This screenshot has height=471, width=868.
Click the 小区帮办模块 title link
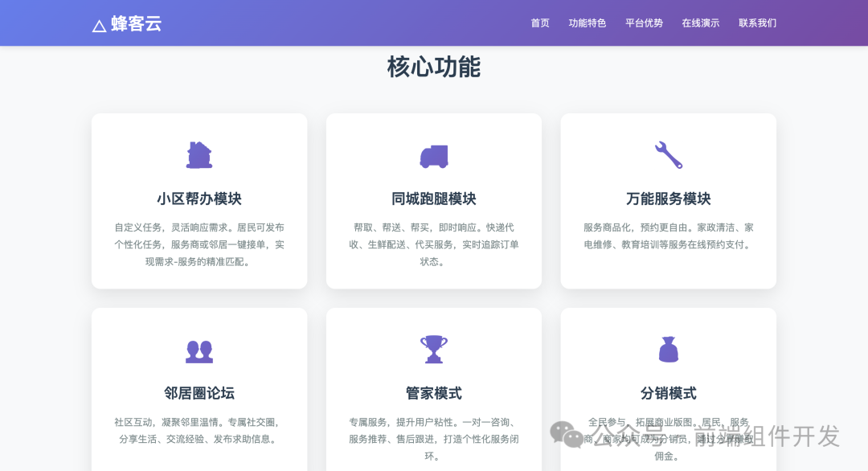[x=199, y=199]
